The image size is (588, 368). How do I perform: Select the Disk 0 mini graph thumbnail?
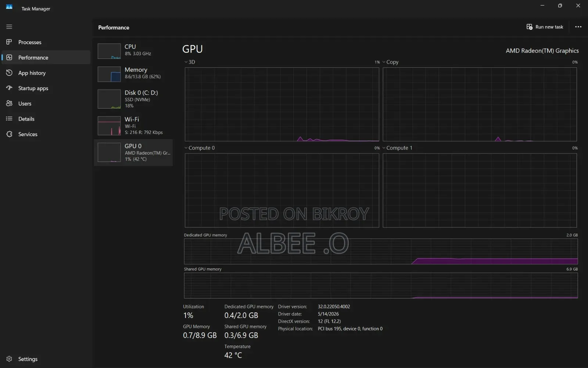[109, 99]
